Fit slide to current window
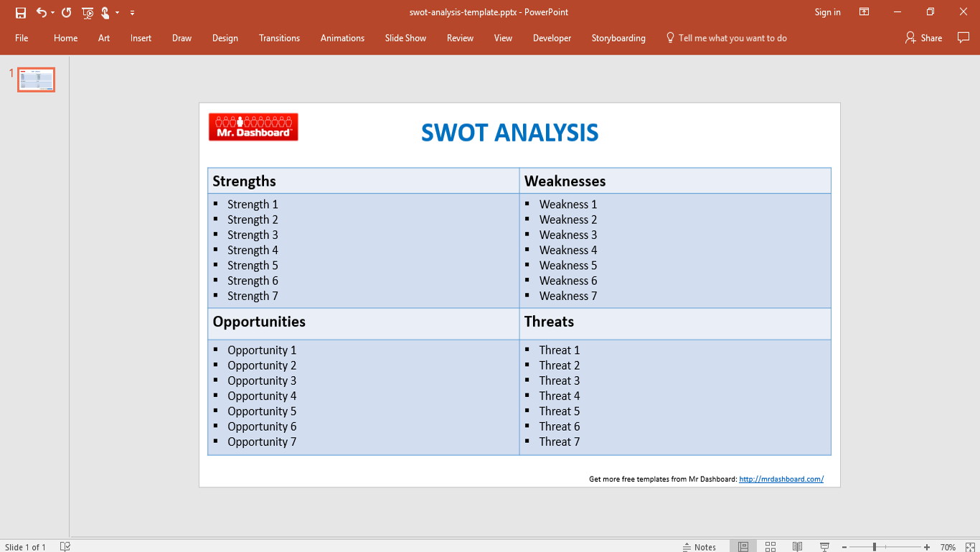 [x=970, y=547]
